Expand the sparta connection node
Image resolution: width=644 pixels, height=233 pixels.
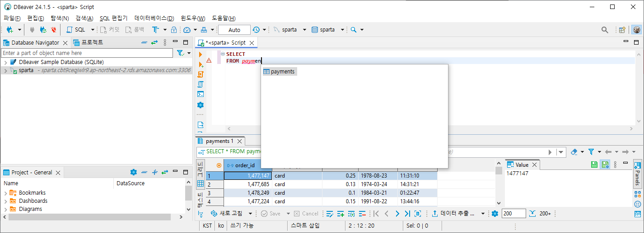[5, 71]
